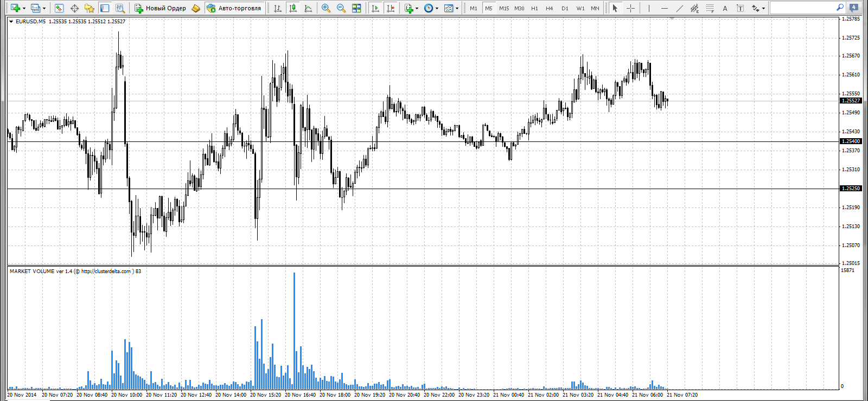868x401 pixels.
Task: Click the 21 Nov 07:20 time label
Action: click(x=682, y=395)
